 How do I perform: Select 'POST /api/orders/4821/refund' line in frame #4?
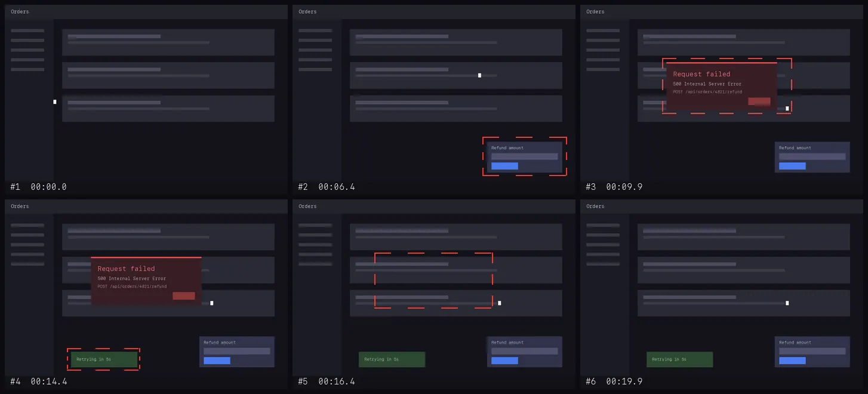pyautogui.click(x=132, y=287)
